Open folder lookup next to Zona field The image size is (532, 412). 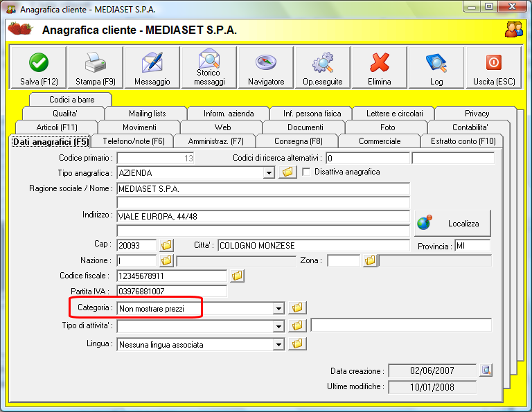370,260
